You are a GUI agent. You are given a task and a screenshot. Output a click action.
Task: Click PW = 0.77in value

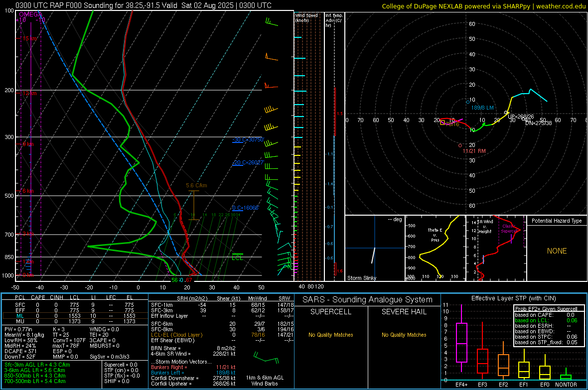[18, 329]
